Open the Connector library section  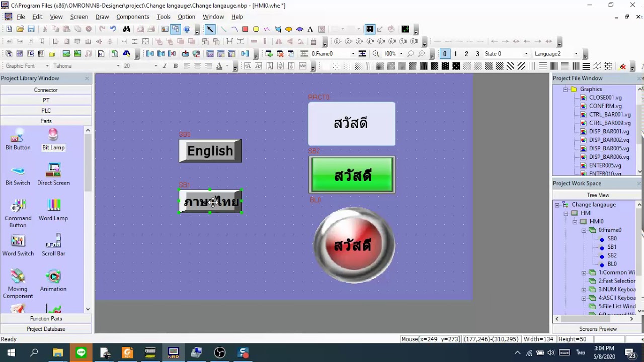(46, 90)
